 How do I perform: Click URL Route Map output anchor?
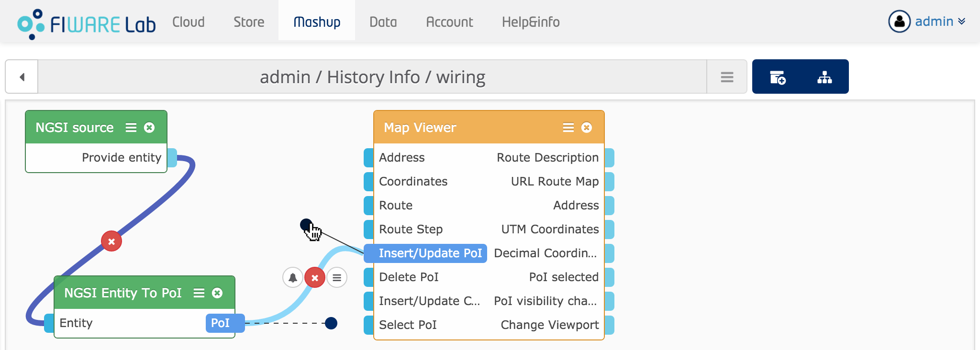coord(610,182)
